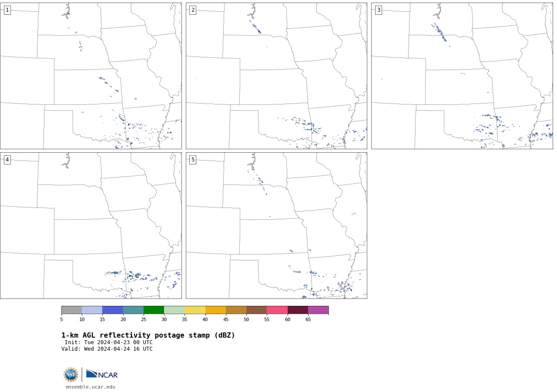Open the ensemble.ucar.edu link
Screen dimensions: 557x392
coord(91,387)
